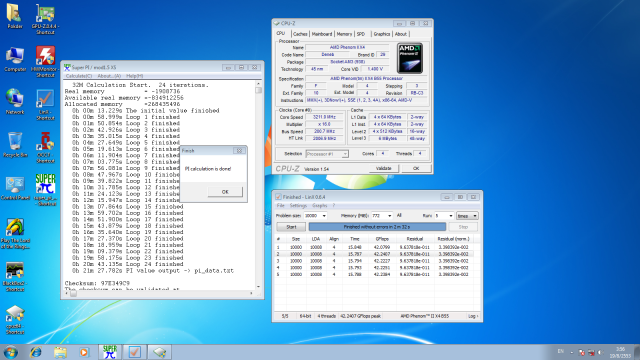Click 42.2407 GFlops peak in LinX status bar
This screenshot has height=360, width=640.
[x=360, y=316]
